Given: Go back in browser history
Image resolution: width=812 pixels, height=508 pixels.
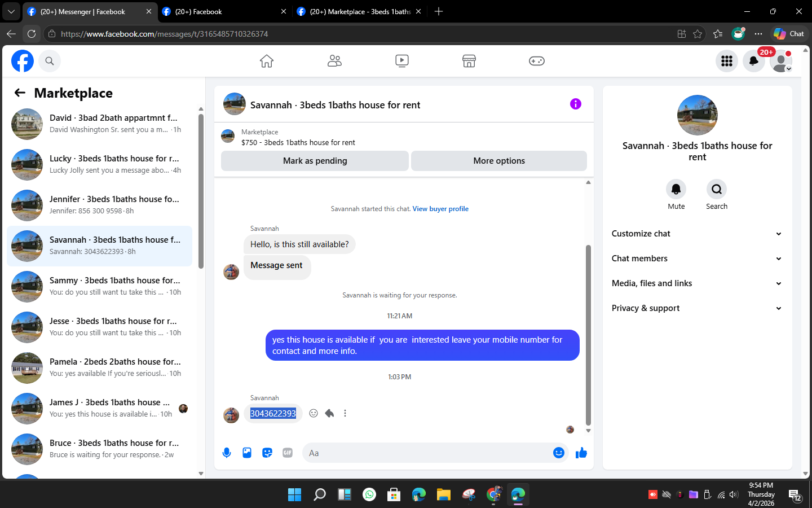Looking at the screenshot, I should [11, 34].
